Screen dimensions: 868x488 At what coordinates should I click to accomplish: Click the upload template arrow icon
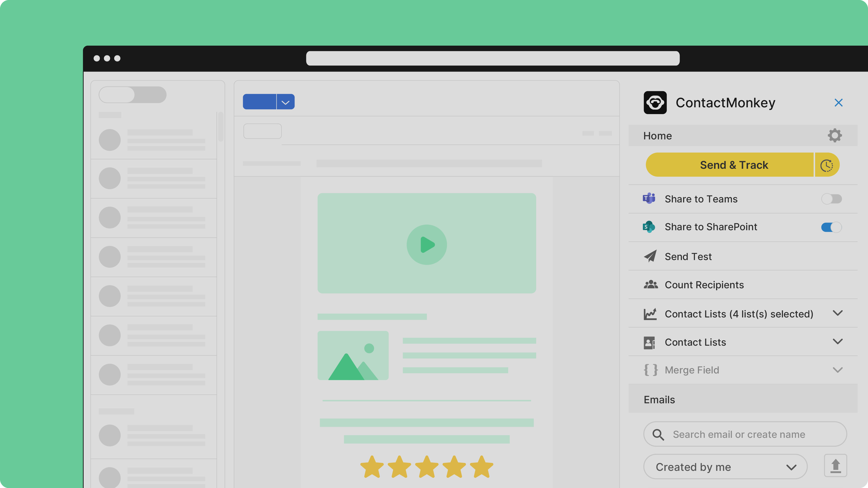click(835, 466)
